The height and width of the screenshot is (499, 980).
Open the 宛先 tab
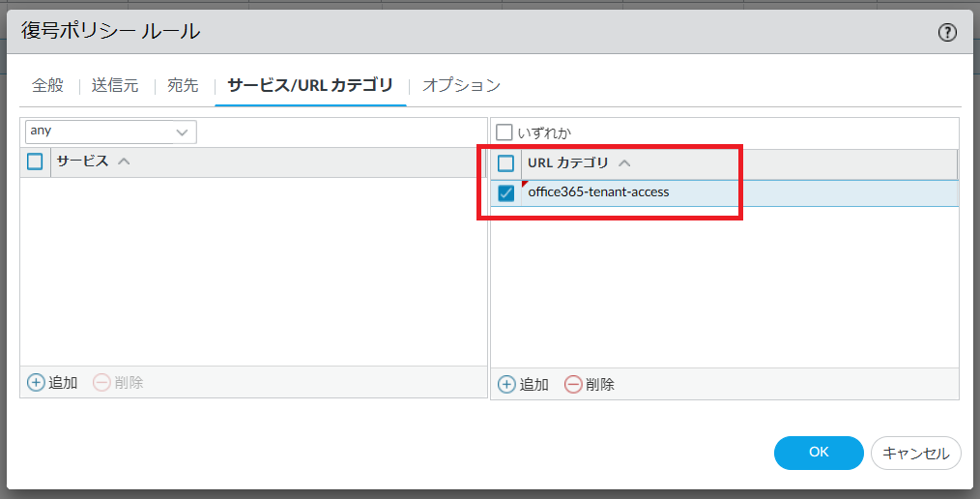183,85
